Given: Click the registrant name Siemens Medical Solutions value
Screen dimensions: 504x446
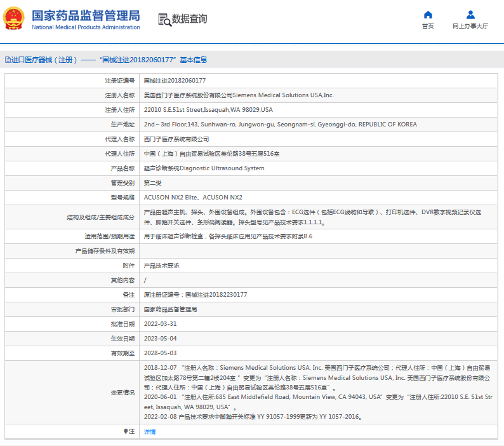Looking at the screenshot, I should pos(239,95).
